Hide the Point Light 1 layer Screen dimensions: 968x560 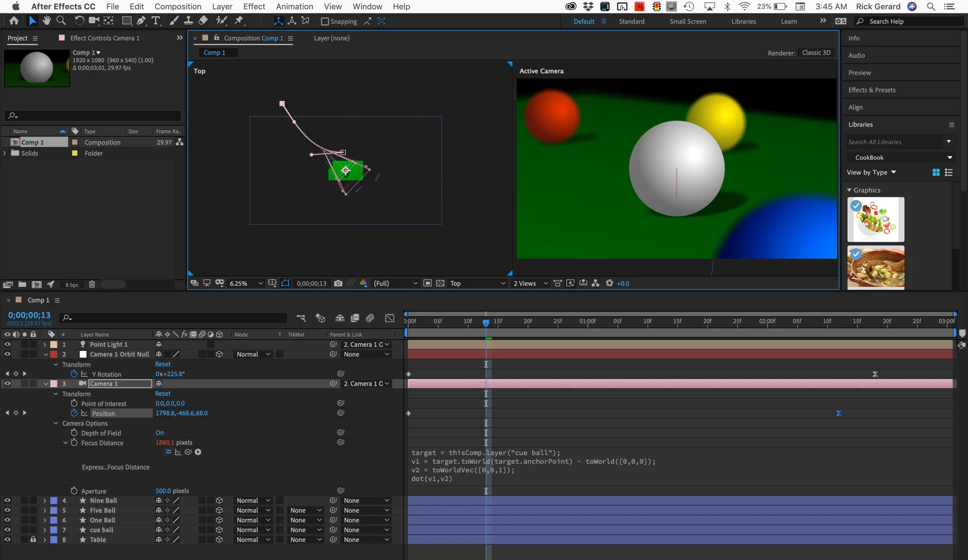click(7, 345)
